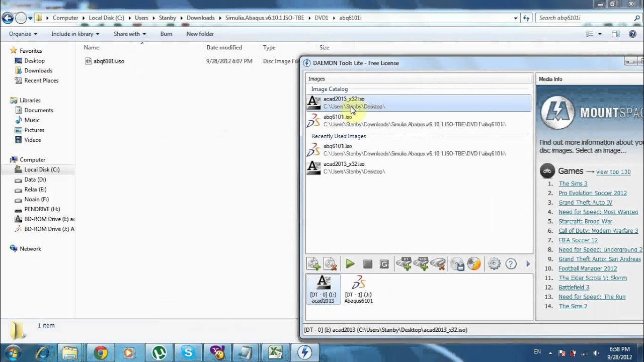This screenshot has height=362, width=644.
Task: Open the 'Include in library' dropdown
Action: 75,34
